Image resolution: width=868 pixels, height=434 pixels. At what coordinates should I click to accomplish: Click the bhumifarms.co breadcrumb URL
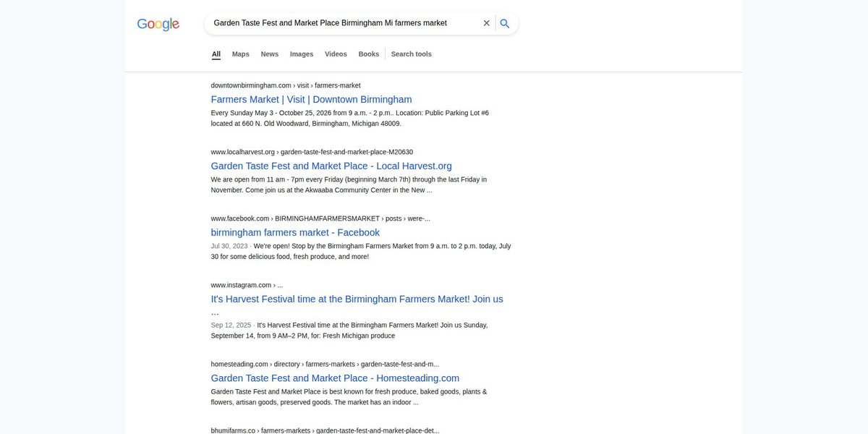(325, 430)
